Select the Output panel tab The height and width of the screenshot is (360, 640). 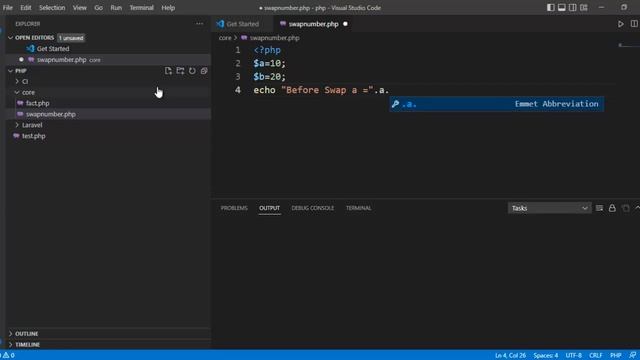point(269,208)
